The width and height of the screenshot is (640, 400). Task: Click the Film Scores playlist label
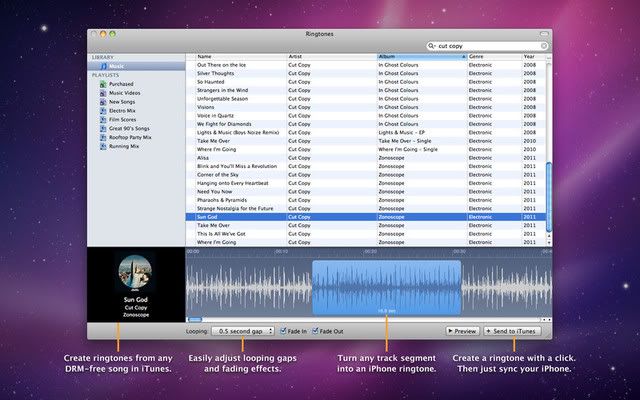pos(122,120)
